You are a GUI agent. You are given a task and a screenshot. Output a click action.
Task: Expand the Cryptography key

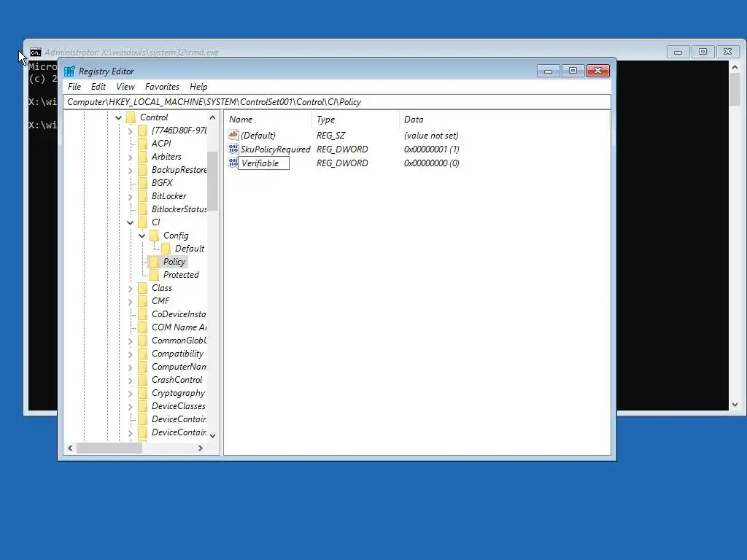click(x=130, y=393)
